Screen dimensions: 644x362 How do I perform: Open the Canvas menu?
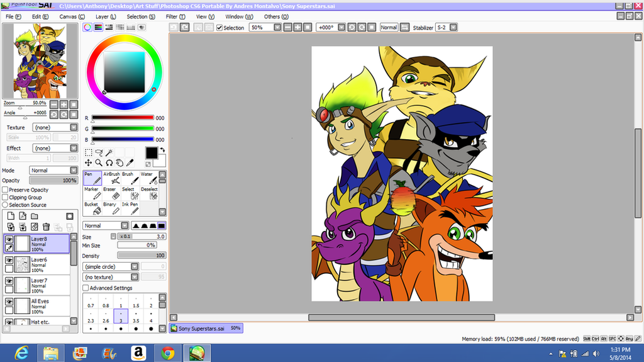tap(72, 16)
